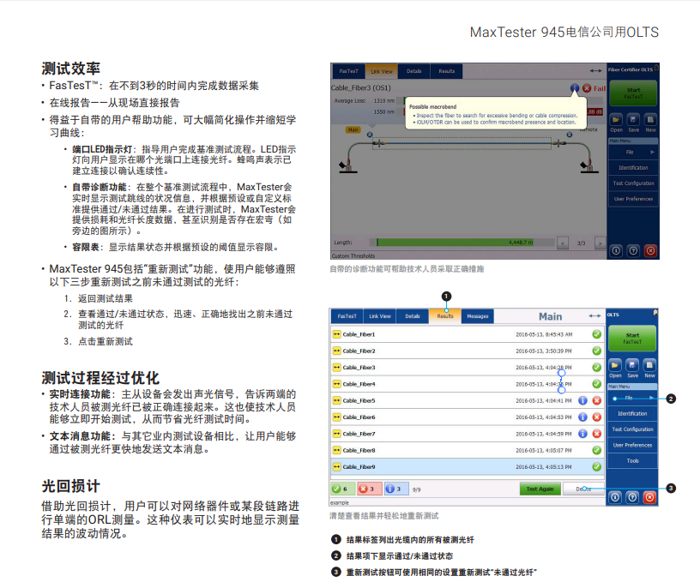Click the blue info icon beside Fail
This screenshot has width=700, height=588.
(575, 88)
